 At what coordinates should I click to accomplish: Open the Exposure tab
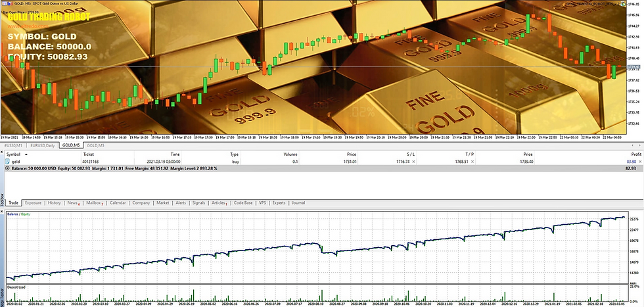tap(33, 203)
